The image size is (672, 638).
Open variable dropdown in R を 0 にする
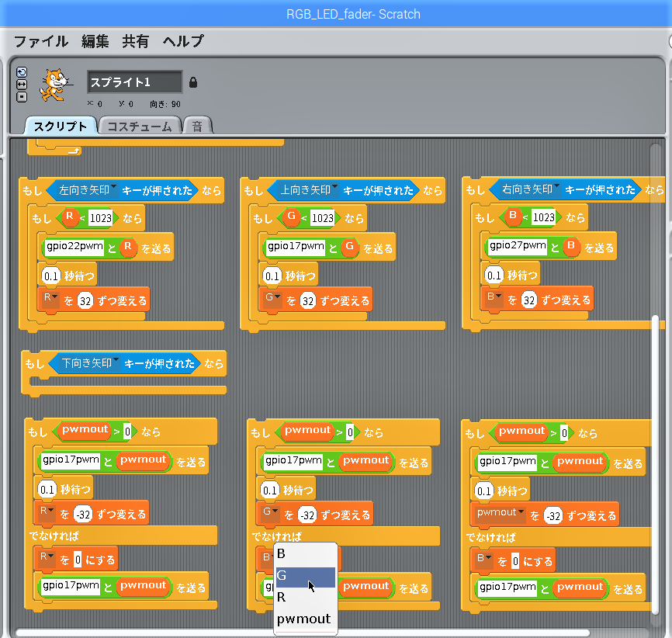coord(47,557)
